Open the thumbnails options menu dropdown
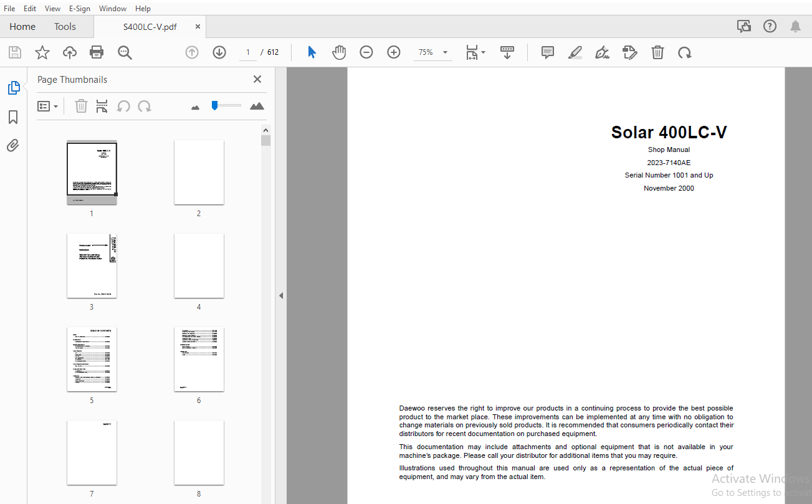 tap(47, 106)
